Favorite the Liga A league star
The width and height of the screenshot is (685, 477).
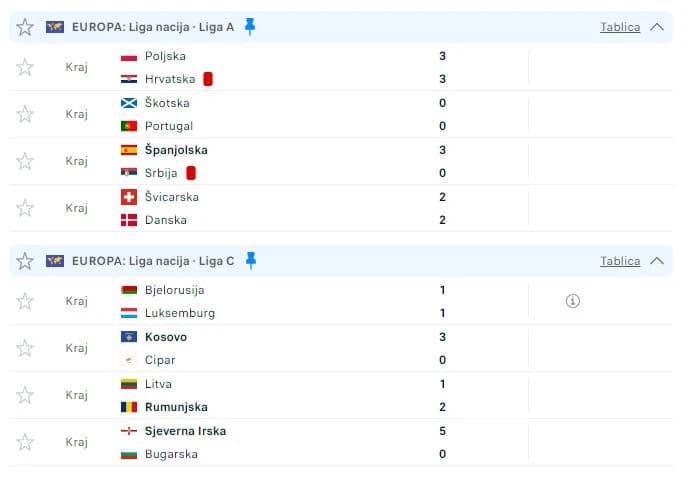tap(25, 27)
